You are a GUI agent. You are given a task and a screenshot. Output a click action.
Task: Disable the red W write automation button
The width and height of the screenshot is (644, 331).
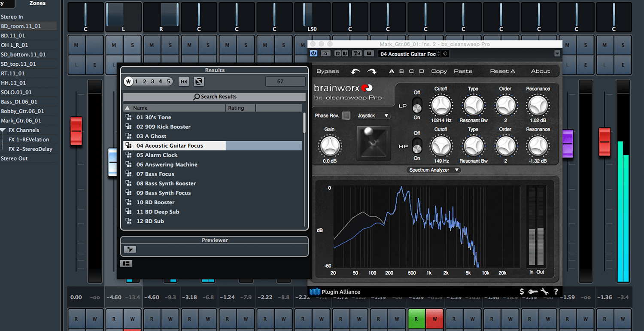coord(434,319)
